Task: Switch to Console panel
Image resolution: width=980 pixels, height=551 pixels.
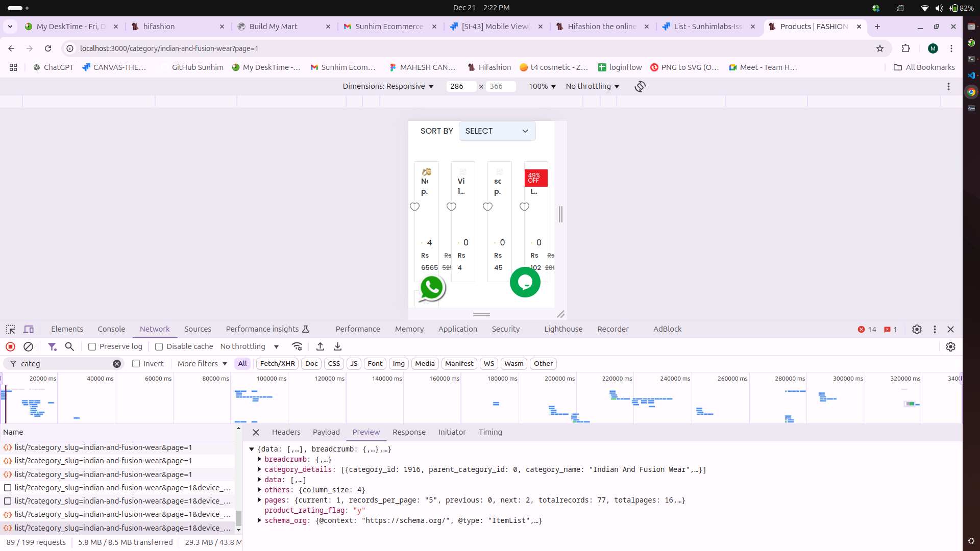Action: point(111,329)
